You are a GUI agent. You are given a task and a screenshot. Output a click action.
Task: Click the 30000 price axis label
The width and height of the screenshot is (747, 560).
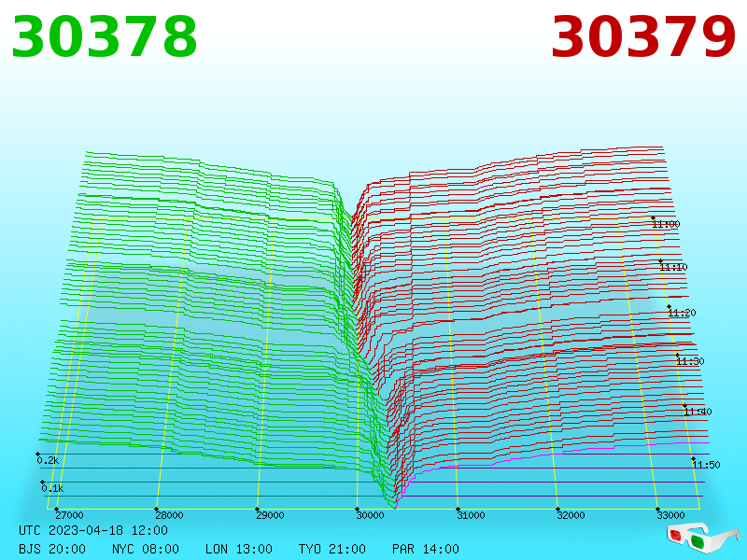370,515
